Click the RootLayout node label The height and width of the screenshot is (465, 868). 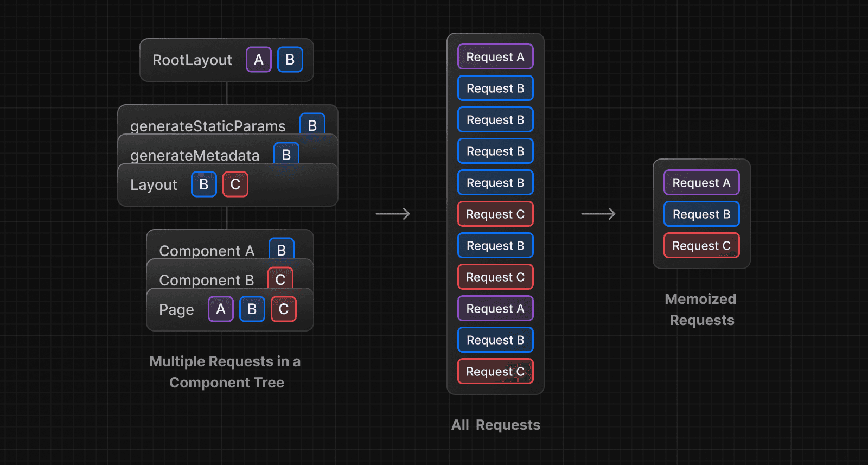point(192,60)
